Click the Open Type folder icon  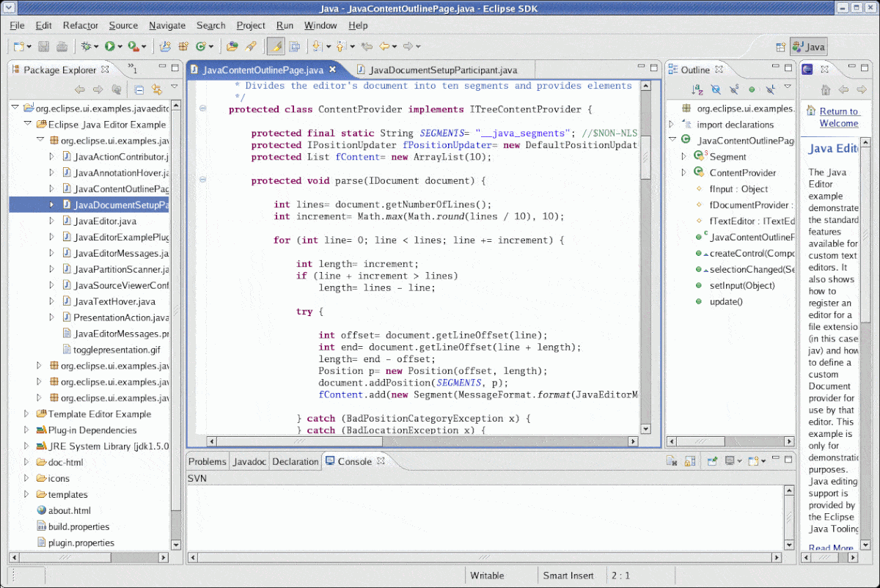pos(232,46)
